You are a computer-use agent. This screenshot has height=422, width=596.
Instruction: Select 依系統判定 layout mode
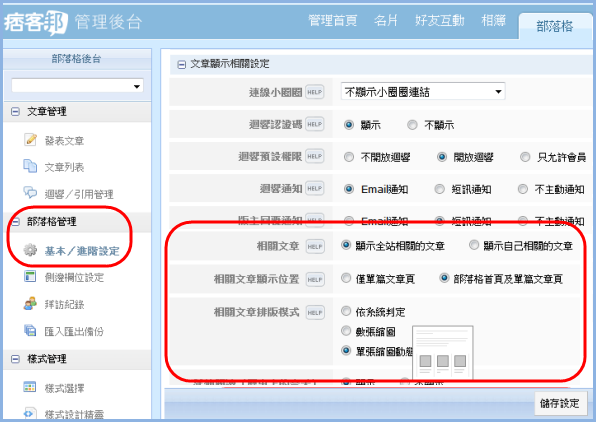[x=346, y=311]
